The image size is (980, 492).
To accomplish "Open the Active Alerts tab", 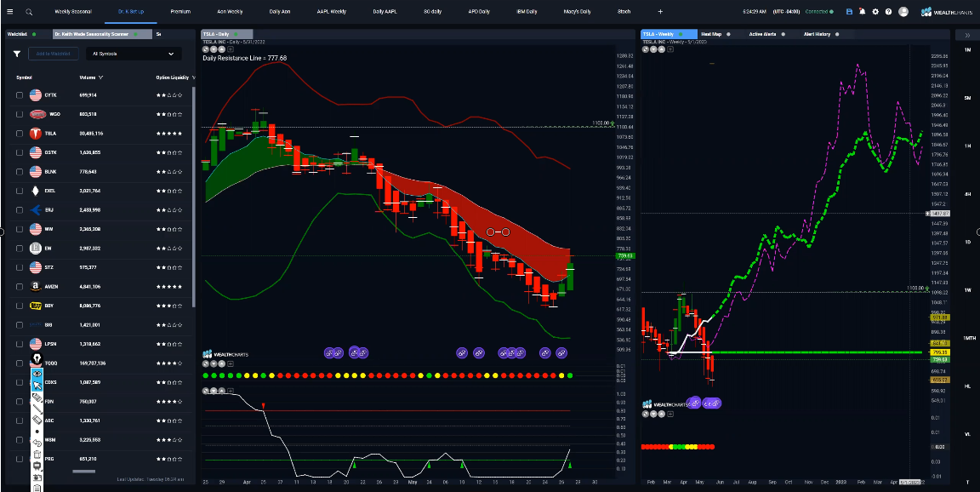I will [762, 34].
